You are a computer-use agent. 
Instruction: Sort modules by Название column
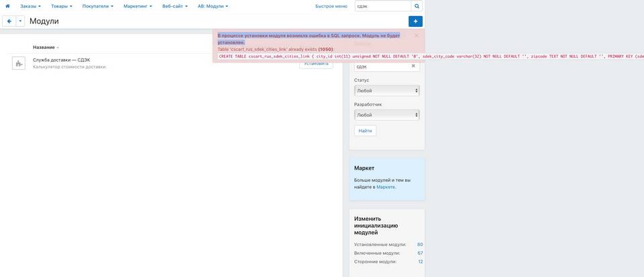[x=46, y=47]
